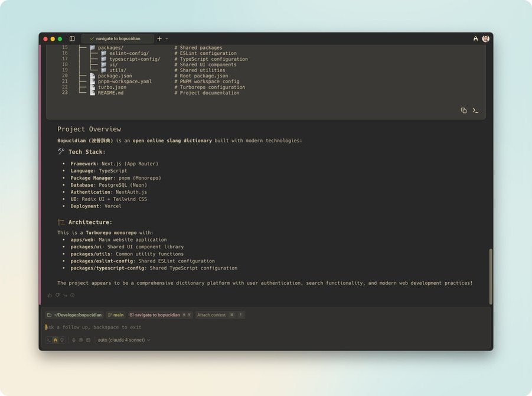
Task: Focus the 'Ask a follow up' input field
Action: [266, 327]
